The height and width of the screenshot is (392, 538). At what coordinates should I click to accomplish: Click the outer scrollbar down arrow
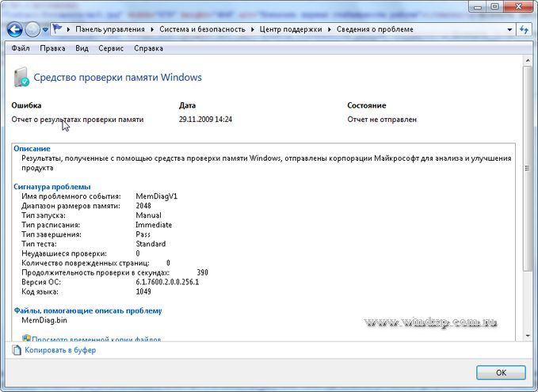click(x=528, y=336)
